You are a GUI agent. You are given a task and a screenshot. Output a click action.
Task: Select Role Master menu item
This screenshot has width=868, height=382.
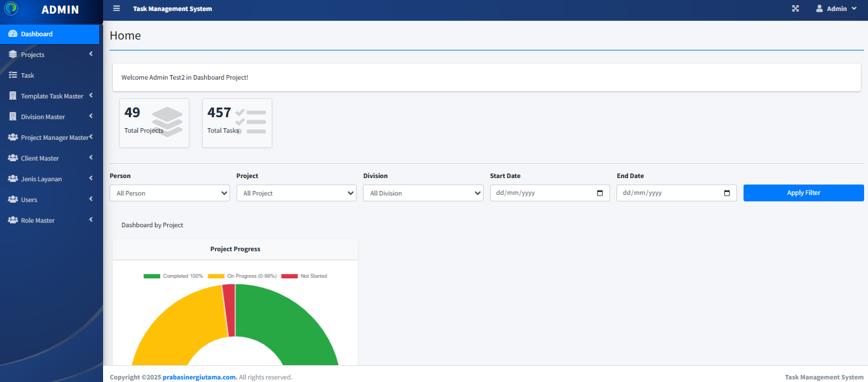click(x=50, y=220)
